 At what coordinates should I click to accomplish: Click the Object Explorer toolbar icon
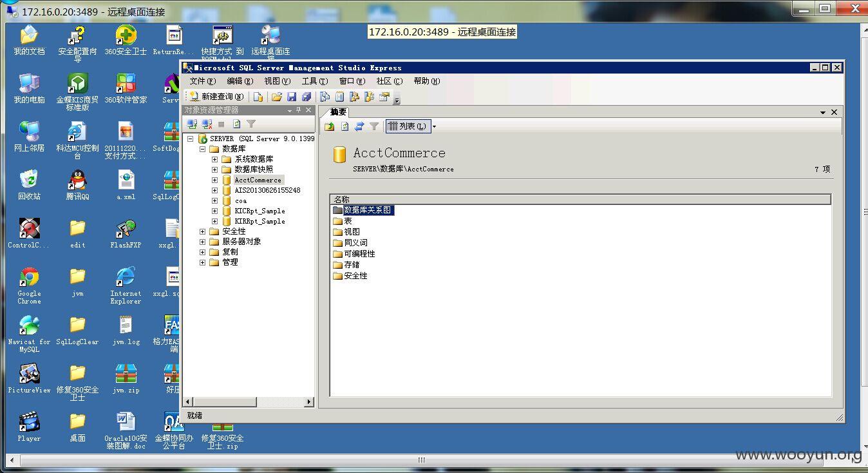point(354,97)
